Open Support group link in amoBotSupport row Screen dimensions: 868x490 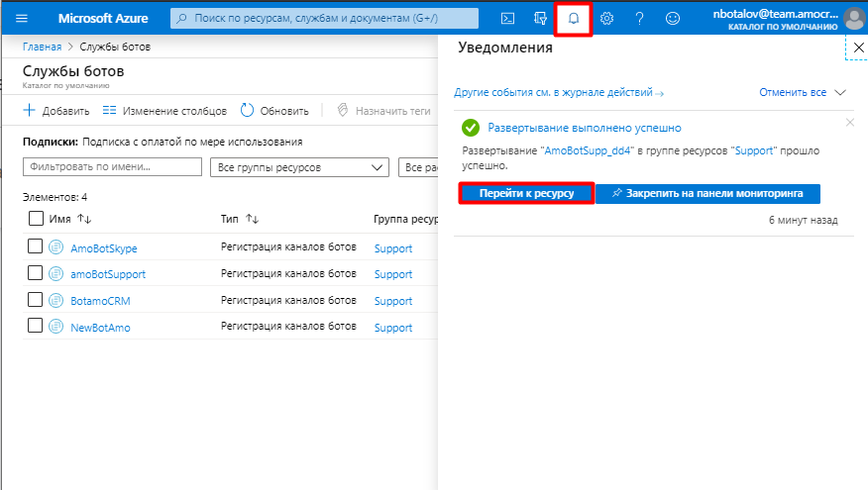point(393,274)
